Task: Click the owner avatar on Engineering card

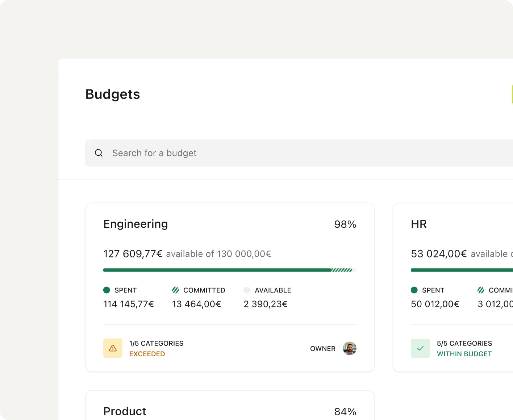Action: click(350, 348)
